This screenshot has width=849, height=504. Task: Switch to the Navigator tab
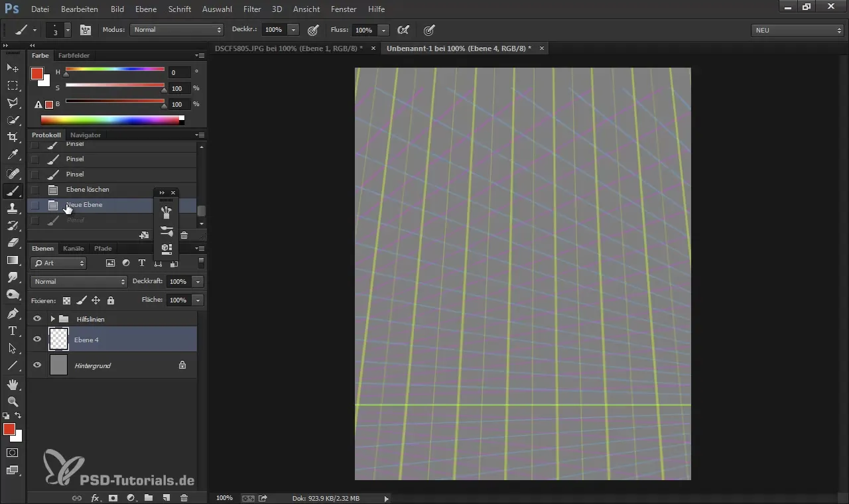coord(86,135)
